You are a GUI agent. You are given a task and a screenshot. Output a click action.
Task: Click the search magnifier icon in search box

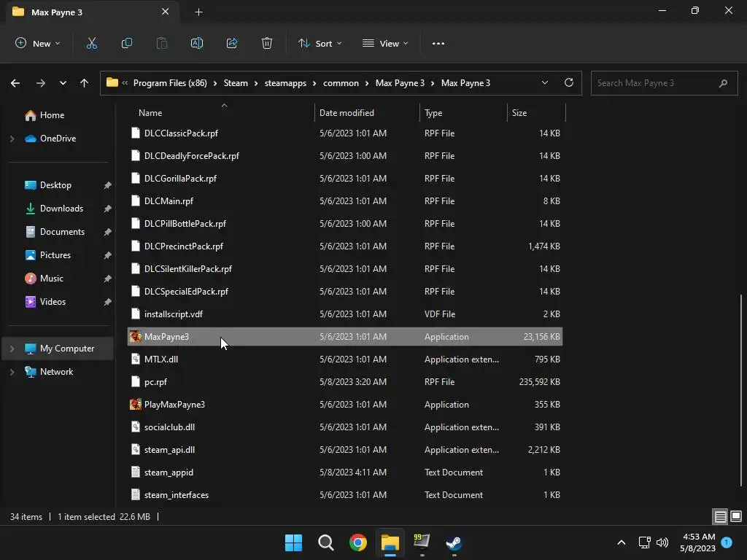coord(723,83)
